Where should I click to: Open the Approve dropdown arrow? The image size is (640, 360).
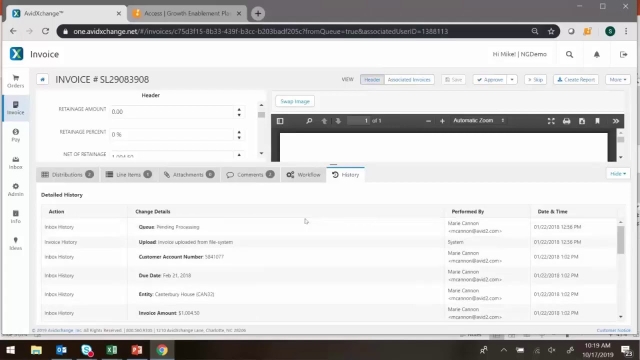coord(512,80)
